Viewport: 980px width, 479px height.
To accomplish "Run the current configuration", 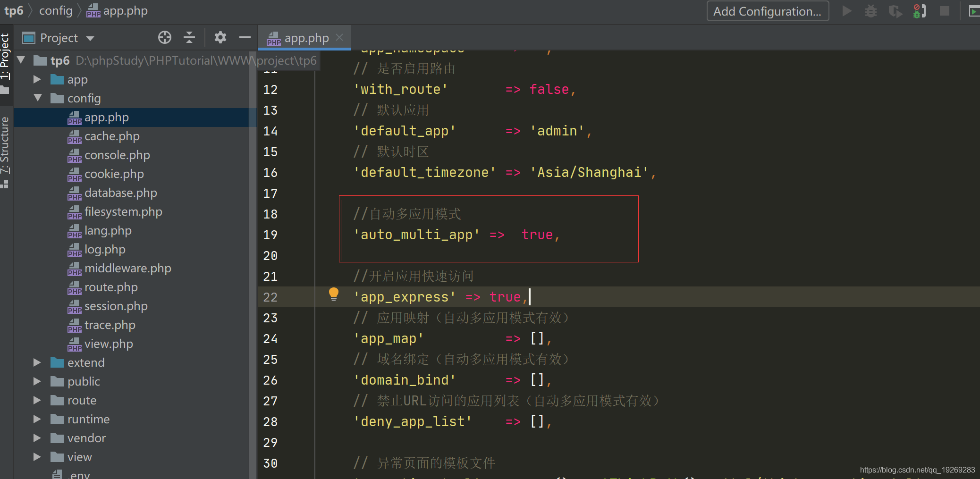I will pos(846,11).
